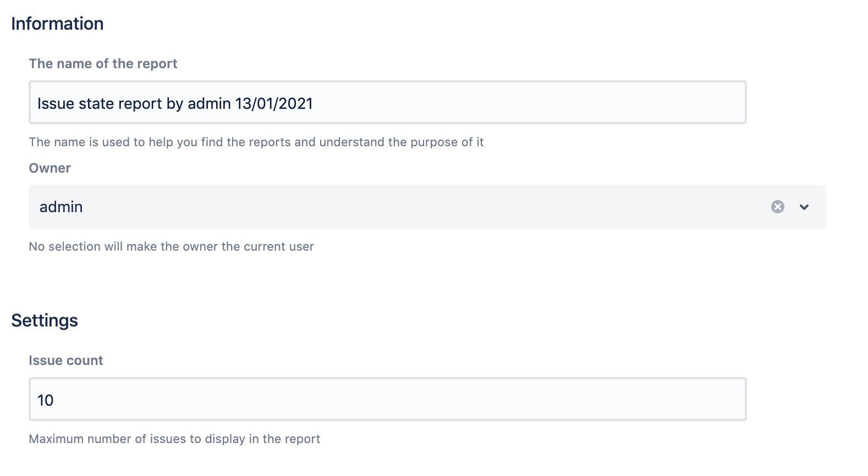Image resolution: width=868 pixels, height=476 pixels.
Task: Click the "Maximum number of issues" hint
Action: 174,439
